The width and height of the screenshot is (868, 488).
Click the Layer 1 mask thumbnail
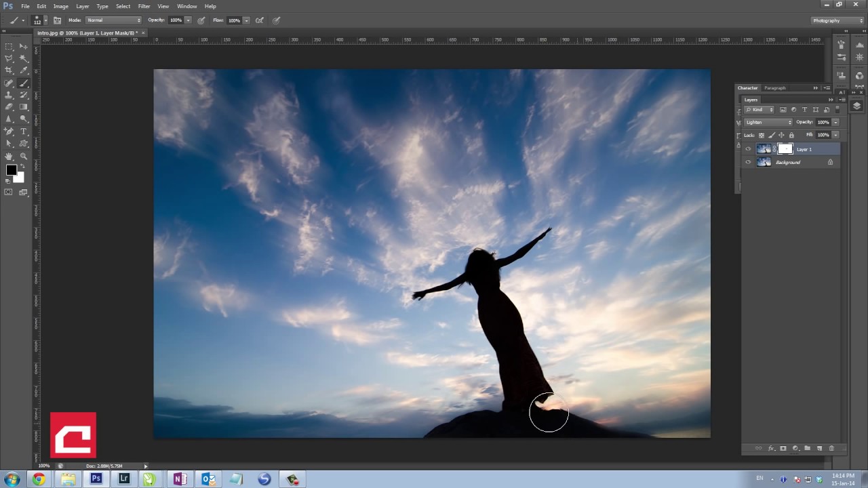(785, 149)
